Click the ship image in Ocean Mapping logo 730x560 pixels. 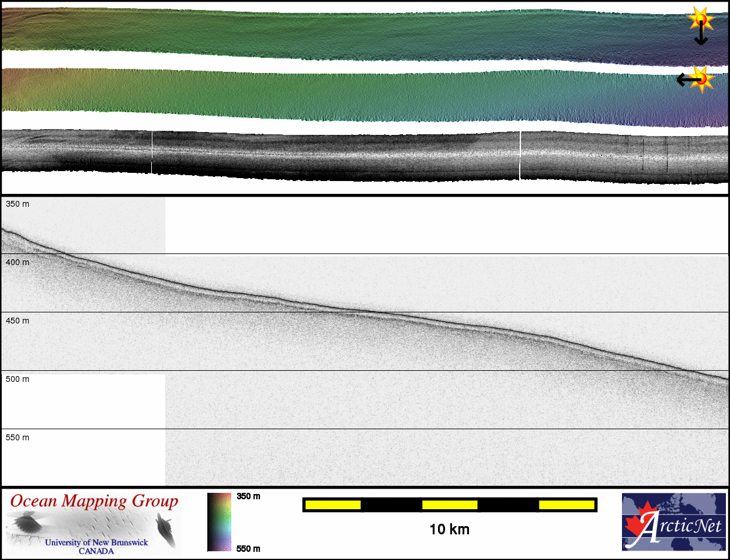click(26, 521)
